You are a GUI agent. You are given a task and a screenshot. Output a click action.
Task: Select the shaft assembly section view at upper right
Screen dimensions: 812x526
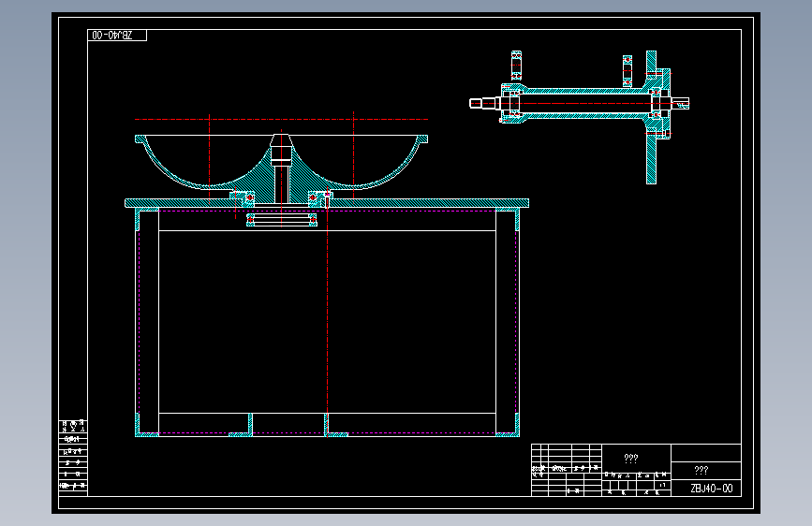pyautogui.click(x=580, y=117)
